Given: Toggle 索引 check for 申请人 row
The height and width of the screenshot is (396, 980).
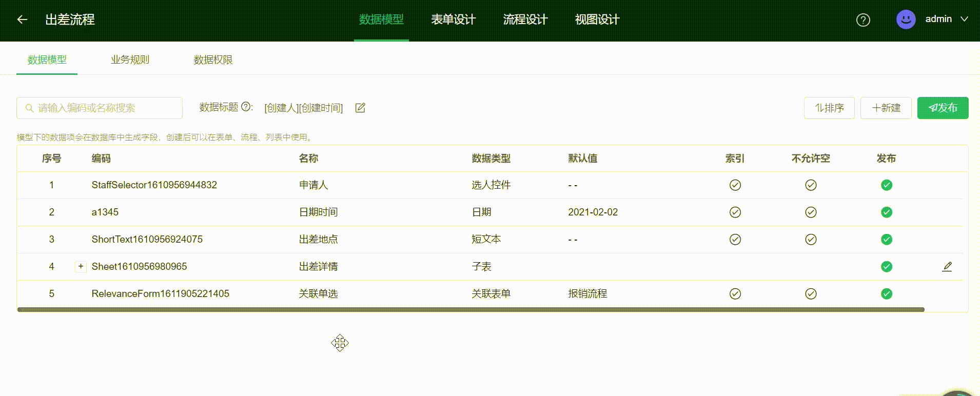Looking at the screenshot, I should tap(735, 185).
